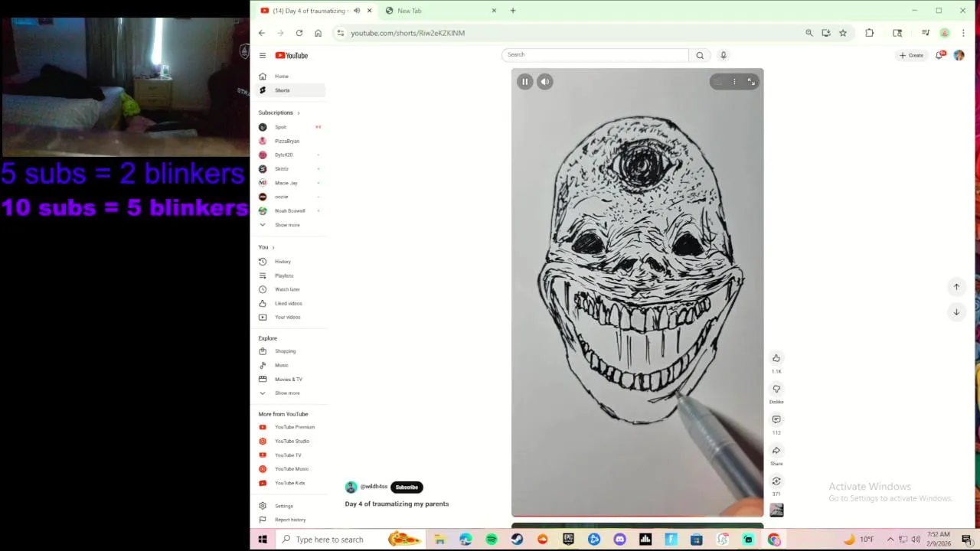The height and width of the screenshot is (551, 980).
Task: Open Steam from the taskbar
Action: 517,540
